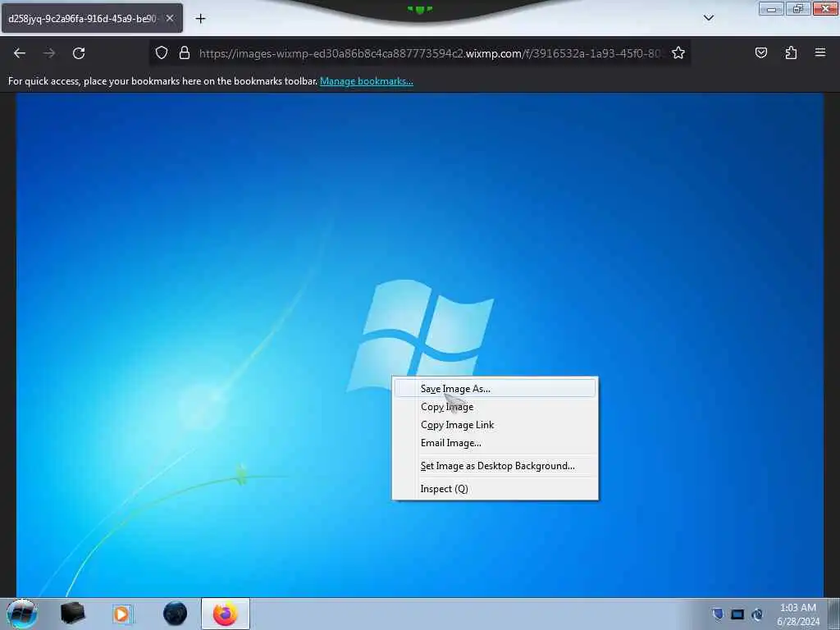Screen dimensions: 840x630
Task: Open a new tab with plus
Action: (x=200, y=19)
